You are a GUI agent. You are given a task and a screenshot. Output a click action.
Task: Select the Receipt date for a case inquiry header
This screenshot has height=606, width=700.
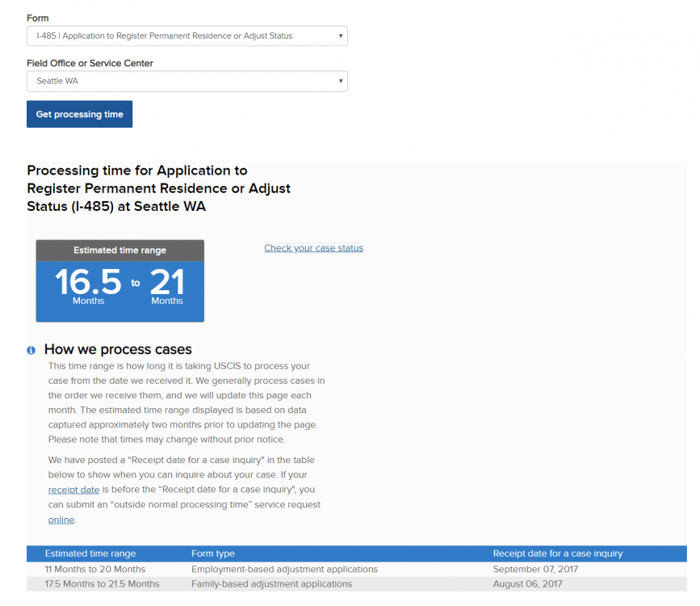tap(558, 553)
